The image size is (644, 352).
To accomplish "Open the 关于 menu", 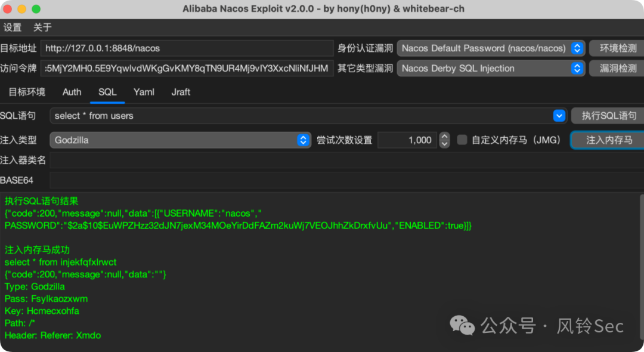I will pyautogui.click(x=42, y=27).
